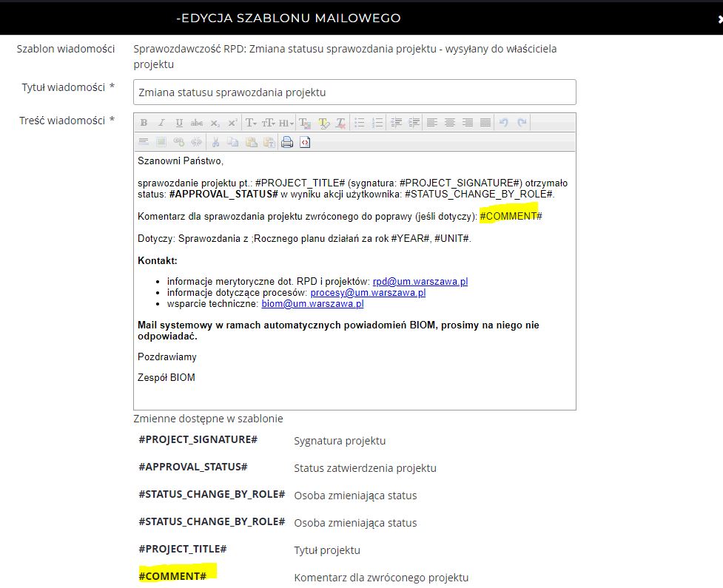
Task: Toggle bold formatting in editor toolbar
Action: [144, 123]
